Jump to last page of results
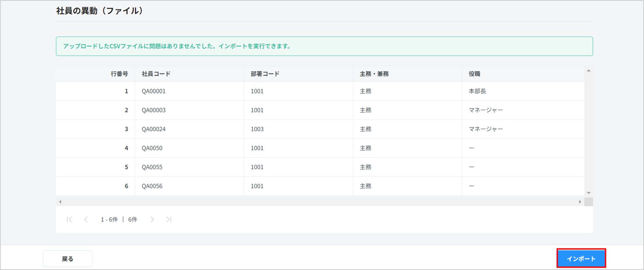This screenshot has width=644, height=270. [169, 219]
